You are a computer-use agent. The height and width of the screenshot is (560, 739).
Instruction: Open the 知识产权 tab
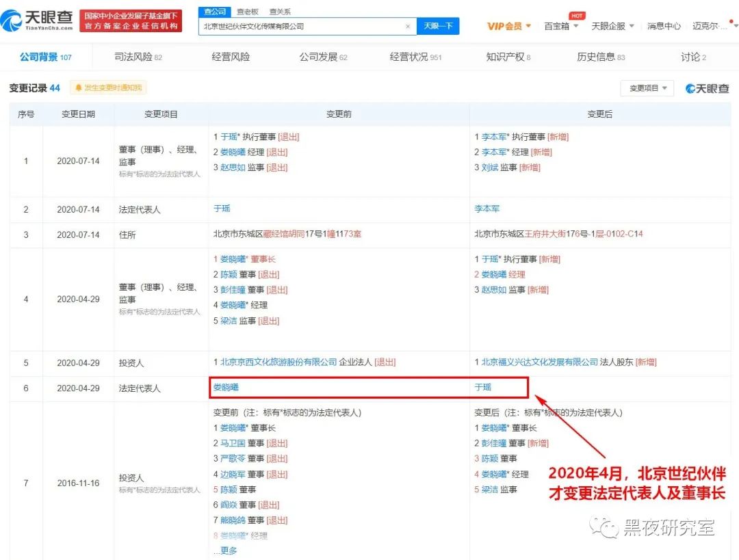click(x=508, y=57)
